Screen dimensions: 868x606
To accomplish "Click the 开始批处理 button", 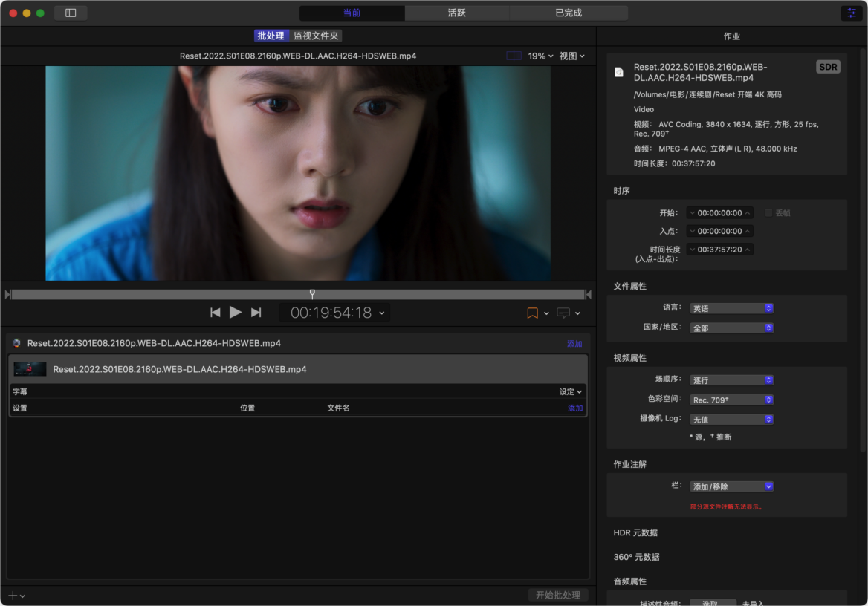I will coord(557,595).
